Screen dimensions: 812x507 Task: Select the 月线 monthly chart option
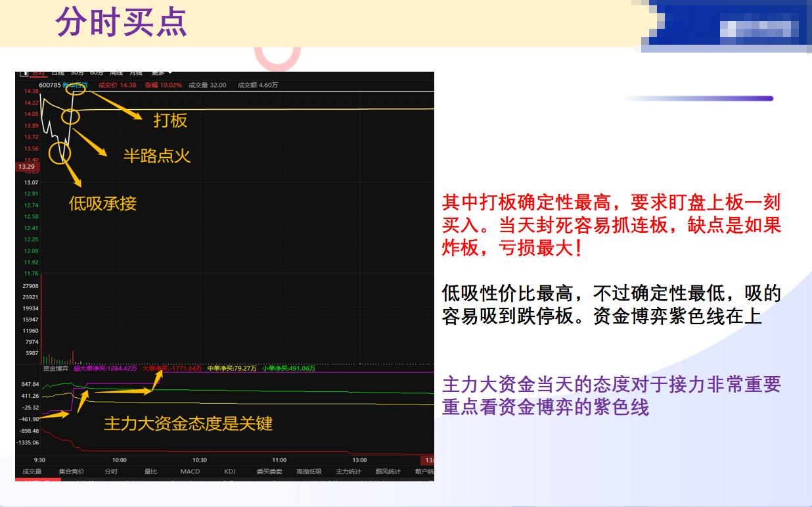click(137, 73)
